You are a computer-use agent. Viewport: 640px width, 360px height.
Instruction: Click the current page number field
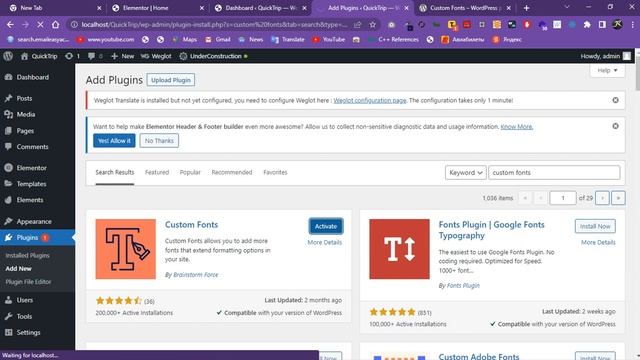[x=562, y=198]
